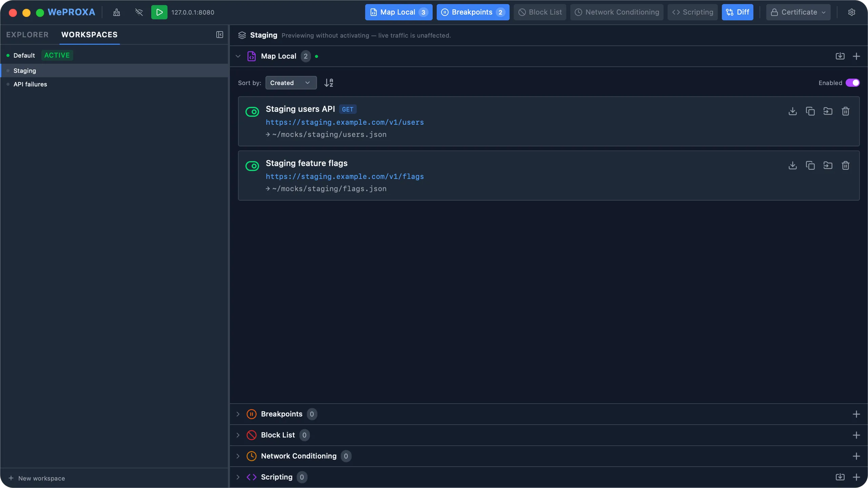868x488 pixels.
Task: Move Staging users API rule to workspace
Action: [x=828, y=111]
